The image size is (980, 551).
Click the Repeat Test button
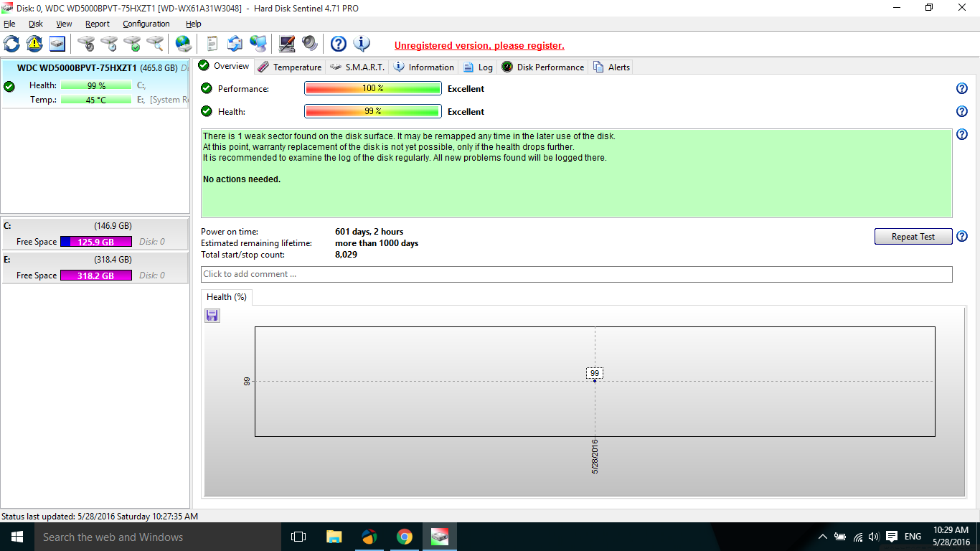(913, 236)
